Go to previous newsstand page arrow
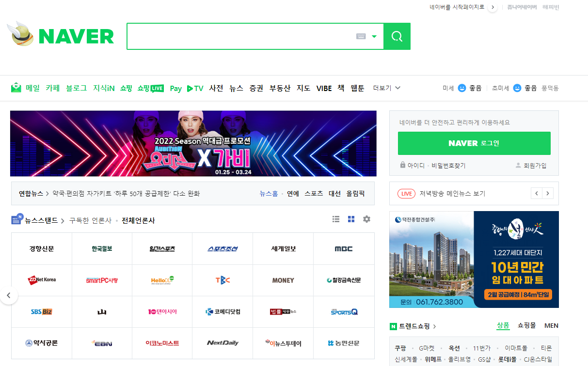This screenshot has height=366, width=588. point(9,295)
